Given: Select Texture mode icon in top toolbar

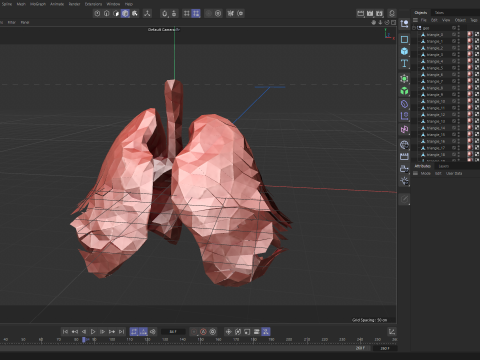Looking at the screenshot, I should (x=135, y=13).
